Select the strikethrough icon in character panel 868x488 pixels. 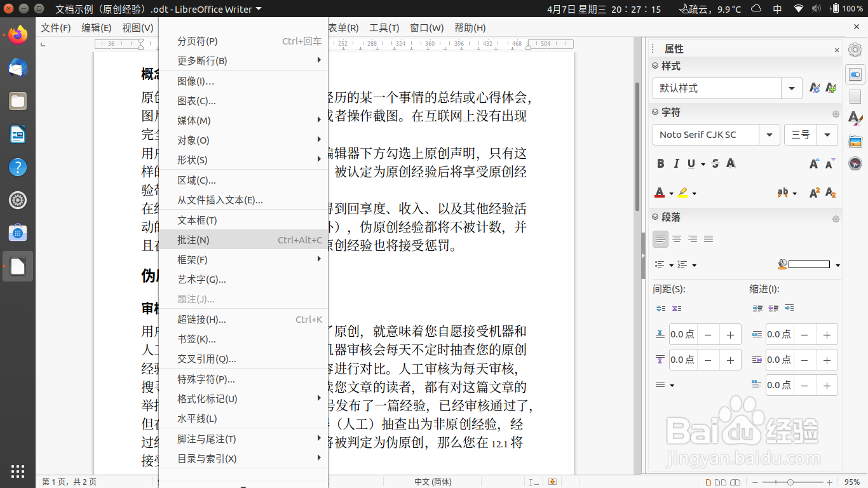tap(715, 163)
